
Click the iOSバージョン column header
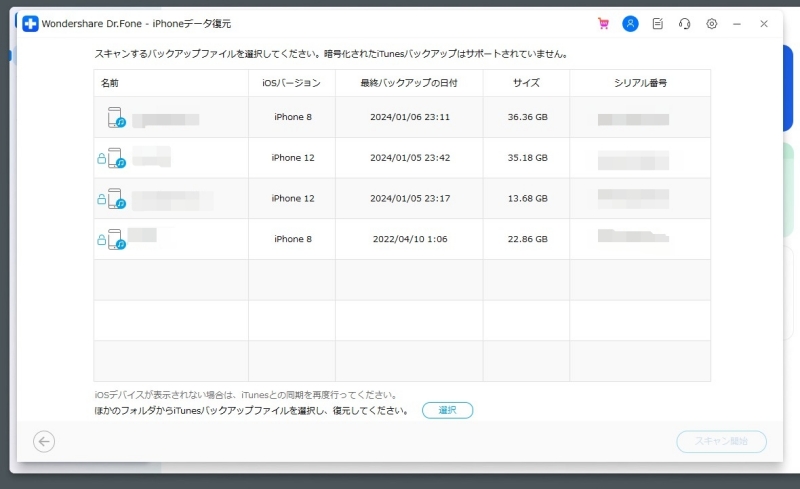click(x=291, y=83)
